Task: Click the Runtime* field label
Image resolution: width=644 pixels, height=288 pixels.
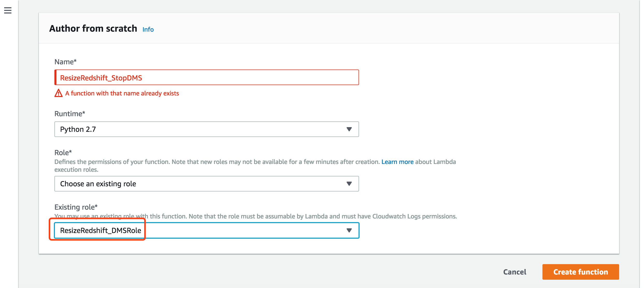Action: [69, 114]
